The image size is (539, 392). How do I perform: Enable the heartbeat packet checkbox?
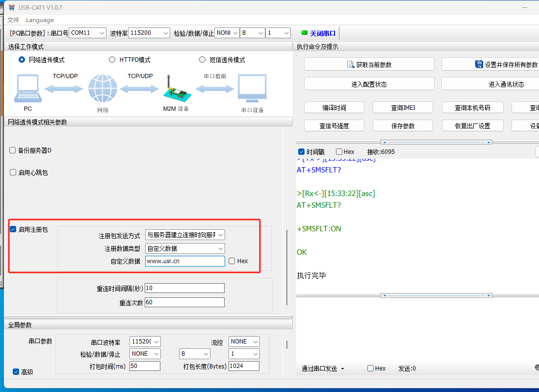click(x=13, y=172)
